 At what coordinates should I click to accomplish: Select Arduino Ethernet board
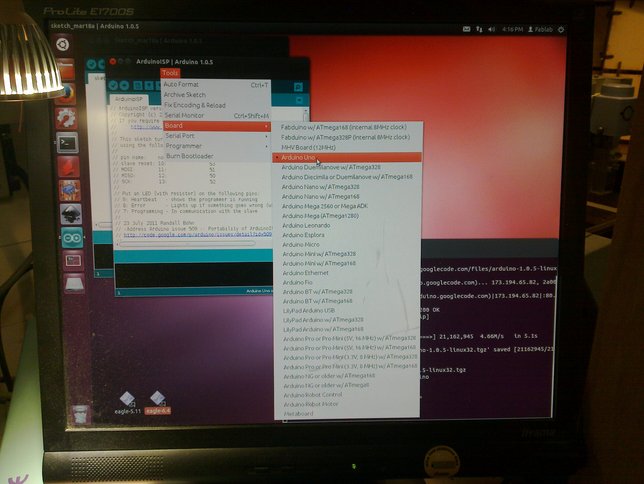click(x=347, y=273)
